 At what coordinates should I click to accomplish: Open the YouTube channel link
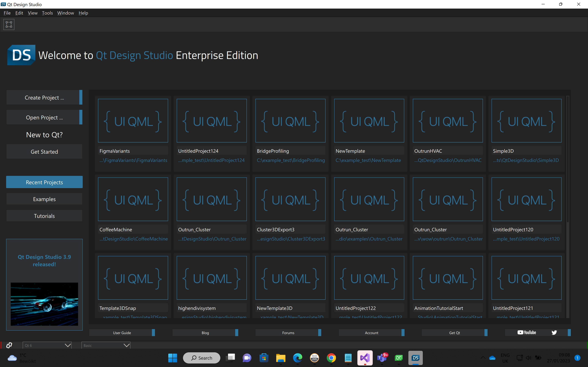point(527,333)
